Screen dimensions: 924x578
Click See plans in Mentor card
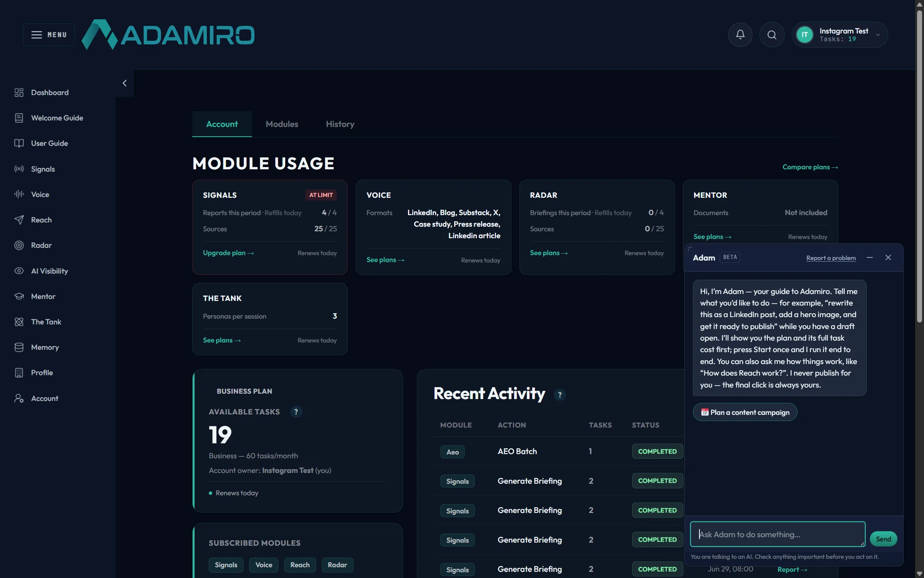pyautogui.click(x=712, y=237)
